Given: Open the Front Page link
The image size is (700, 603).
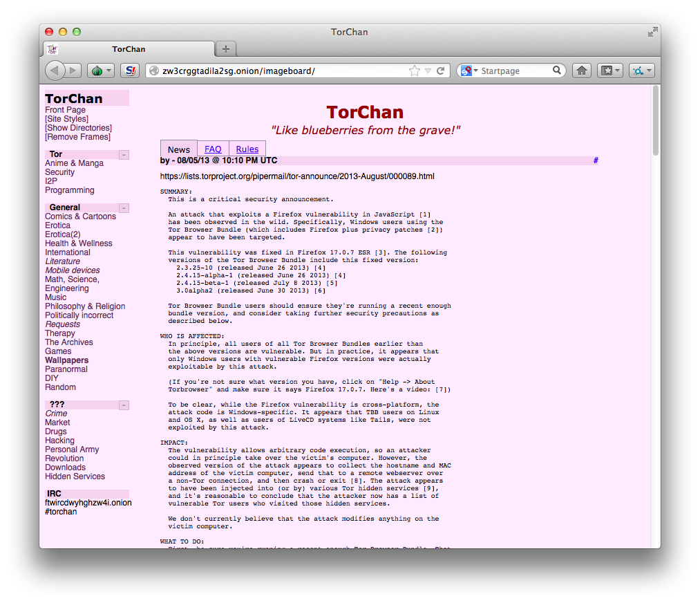Looking at the screenshot, I should [x=65, y=110].
